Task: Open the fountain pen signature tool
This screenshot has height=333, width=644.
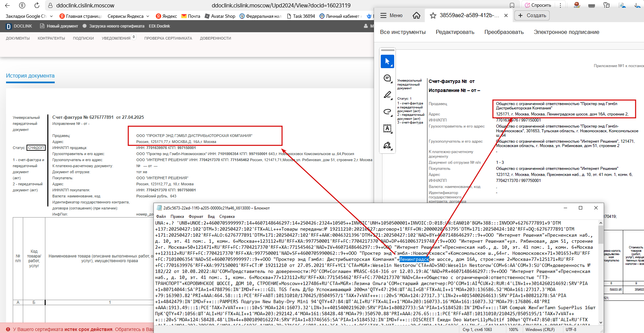Action: [387, 145]
